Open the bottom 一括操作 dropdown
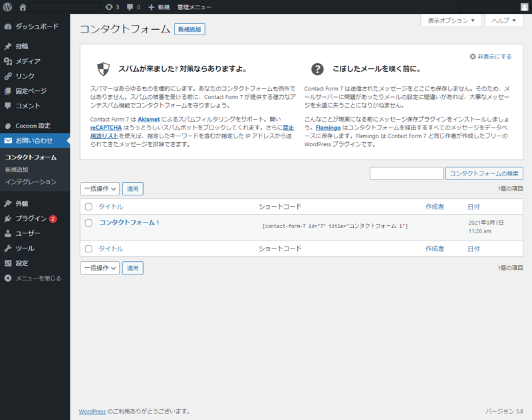Screen dimensions: 532x420 100,268
